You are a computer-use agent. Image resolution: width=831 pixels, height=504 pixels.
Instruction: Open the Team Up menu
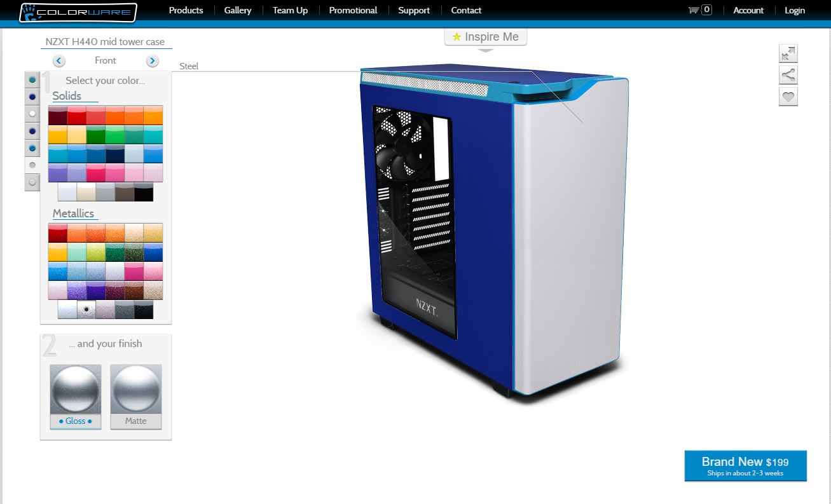[x=290, y=10]
